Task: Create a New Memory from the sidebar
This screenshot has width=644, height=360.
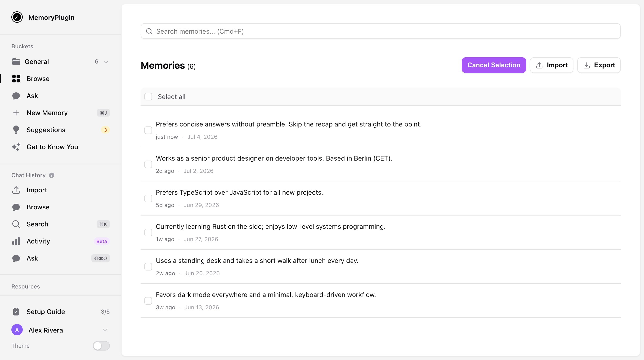Action: (61, 113)
